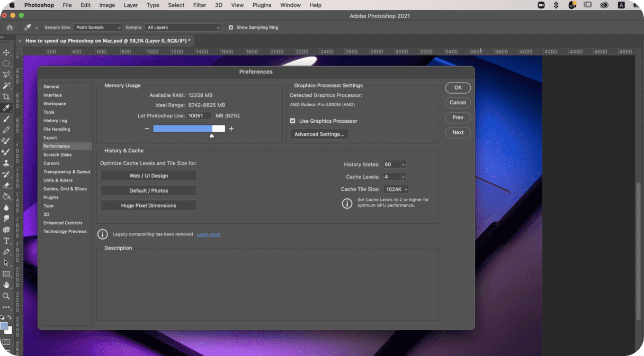Click the cache info icon
Viewport: 644px width, 356px height.
347,203
